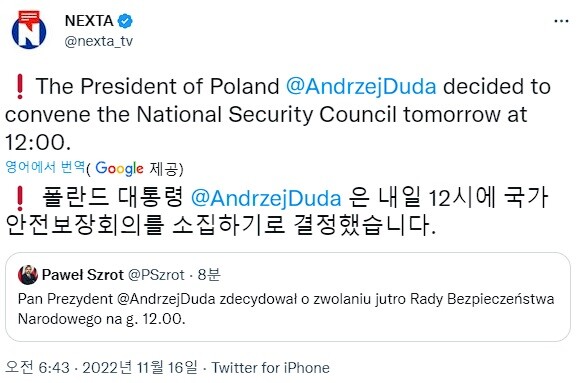Click the Paweł Szrot name in quoted tweet

pyautogui.click(x=83, y=275)
